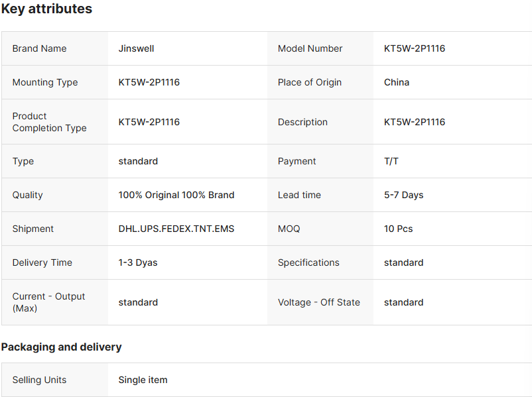Click the Key attributes heading
The width and height of the screenshot is (532, 397).
coord(46,9)
